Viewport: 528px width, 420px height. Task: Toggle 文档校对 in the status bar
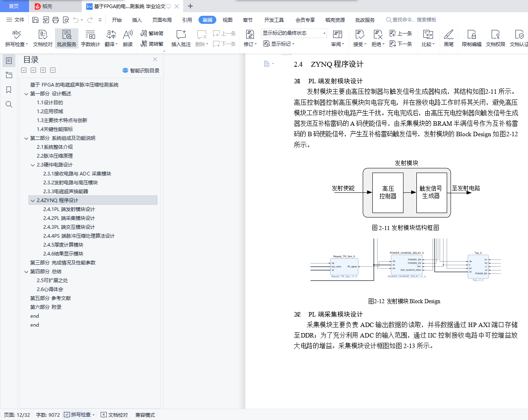click(x=114, y=415)
